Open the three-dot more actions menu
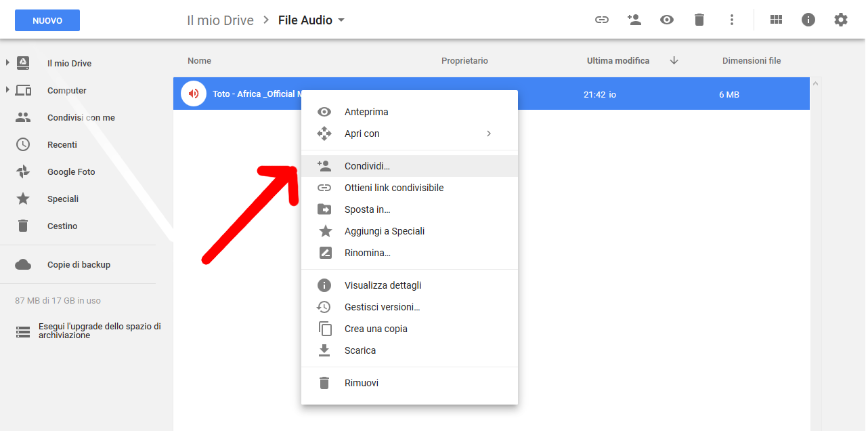The image size is (868, 431). coord(731,20)
